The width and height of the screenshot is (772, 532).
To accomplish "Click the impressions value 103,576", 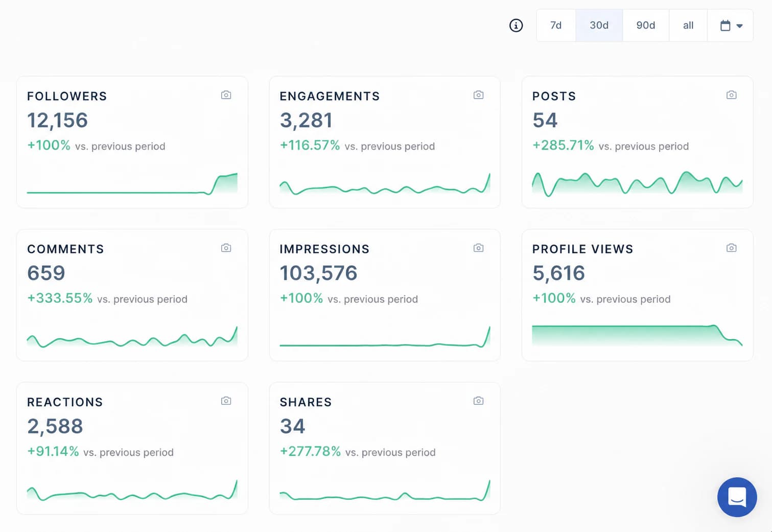I will (318, 273).
